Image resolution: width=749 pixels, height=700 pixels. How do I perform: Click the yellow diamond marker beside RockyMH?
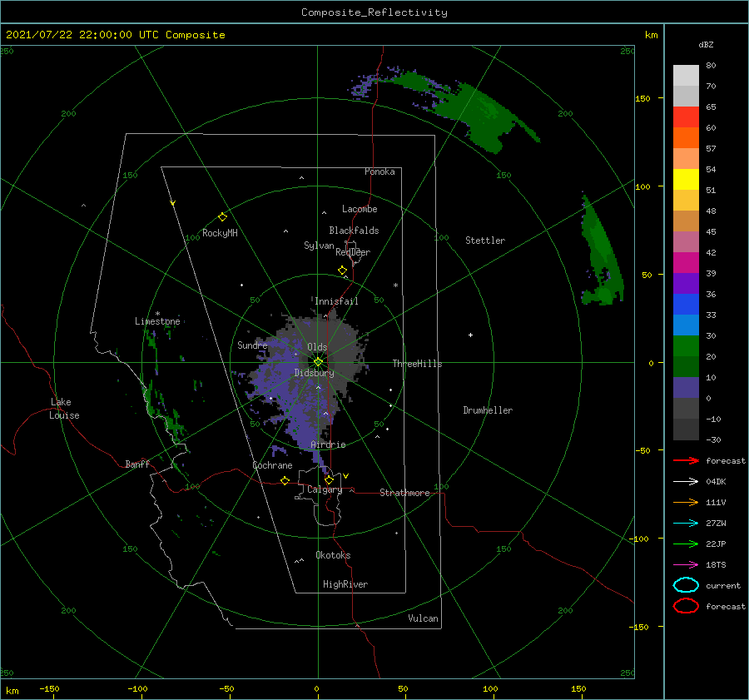coord(222,217)
